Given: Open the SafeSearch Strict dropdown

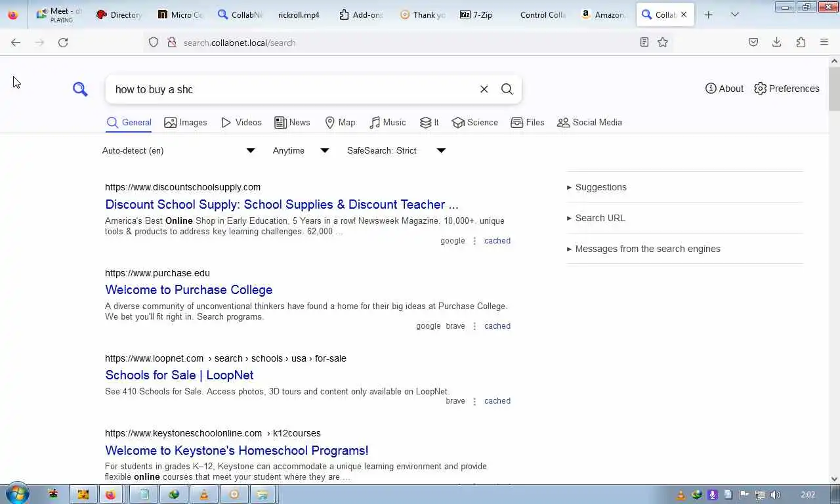Looking at the screenshot, I should tap(396, 150).
